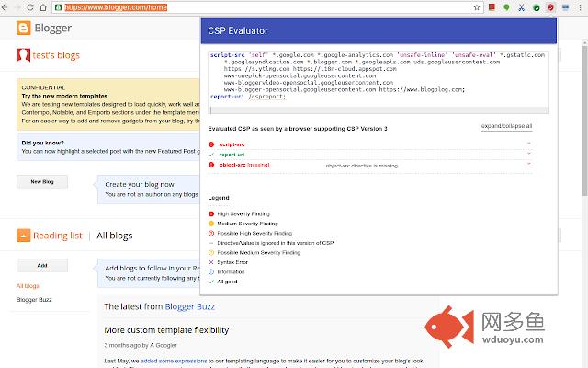Open the green circle extension icon
The image size is (588, 368).
(x=506, y=7)
